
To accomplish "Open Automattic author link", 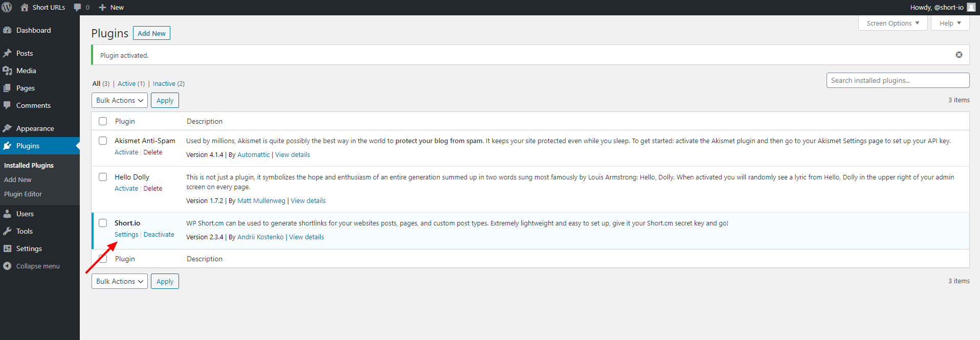I will [x=253, y=154].
